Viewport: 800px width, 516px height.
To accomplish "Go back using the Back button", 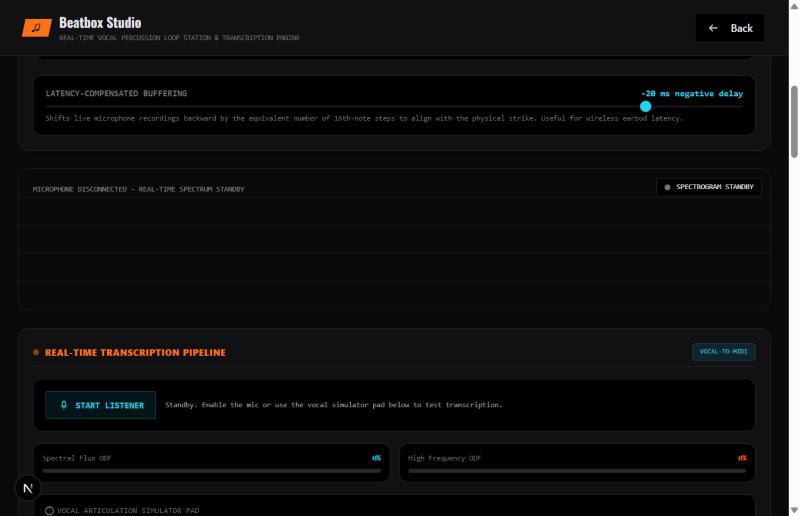I will 730,28.
